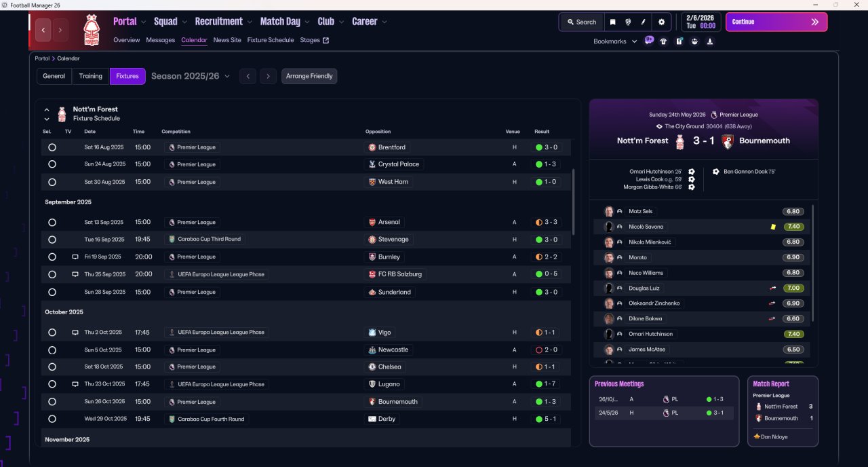Expand the Match Day menu dropdown

coord(307,22)
